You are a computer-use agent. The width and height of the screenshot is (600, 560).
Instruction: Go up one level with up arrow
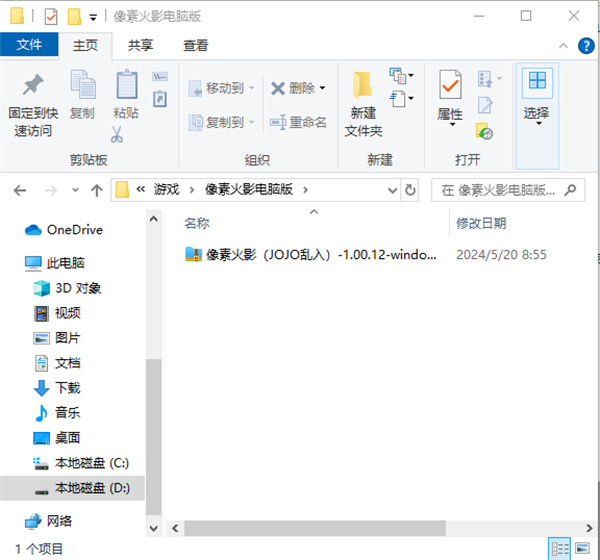[97, 189]
